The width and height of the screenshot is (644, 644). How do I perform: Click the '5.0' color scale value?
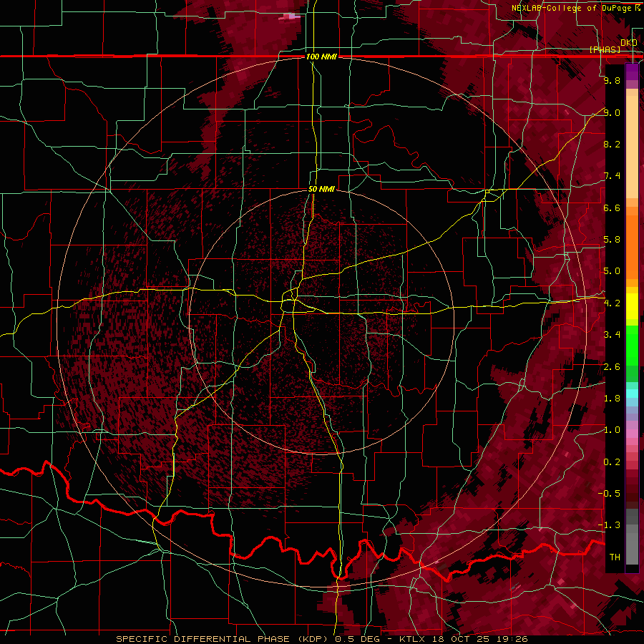coord(612,271)
